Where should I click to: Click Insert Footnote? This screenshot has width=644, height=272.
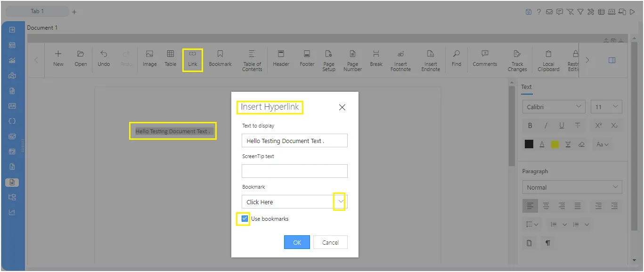pos(400,61)
